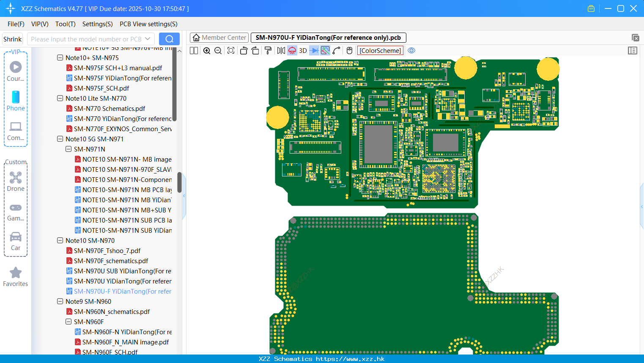Open SM-N770 Schematics.pdf

coord(106,108)
